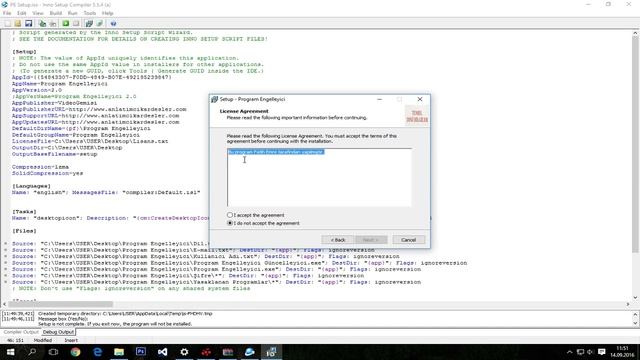The height and width of the screenshot is (360, 640).
Task: Click the Pause toolbar icon
Action: point(76,24)
